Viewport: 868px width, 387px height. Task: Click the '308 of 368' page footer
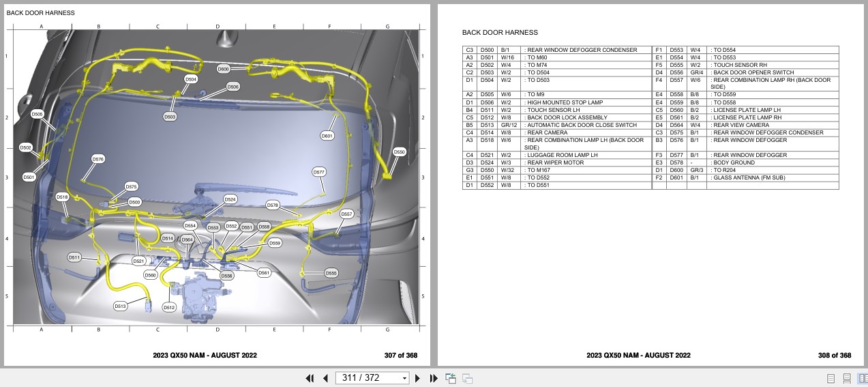[x=835, y=355]
